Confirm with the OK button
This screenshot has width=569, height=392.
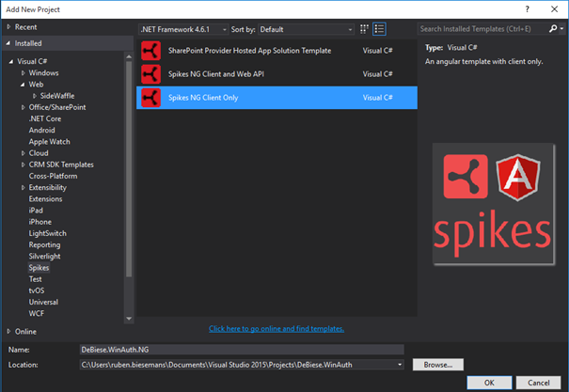pos(489,383)
